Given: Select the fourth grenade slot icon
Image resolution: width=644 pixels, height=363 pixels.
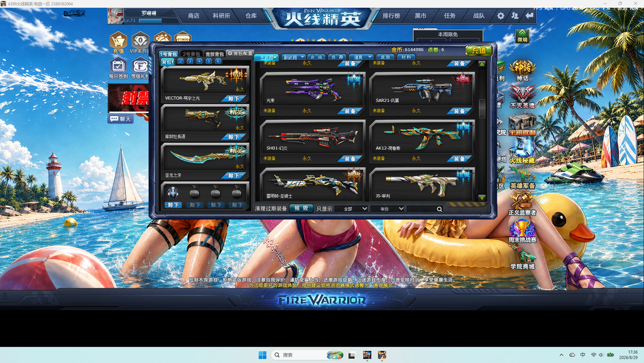Looking at the screenshot, I should tap(237, 192).
